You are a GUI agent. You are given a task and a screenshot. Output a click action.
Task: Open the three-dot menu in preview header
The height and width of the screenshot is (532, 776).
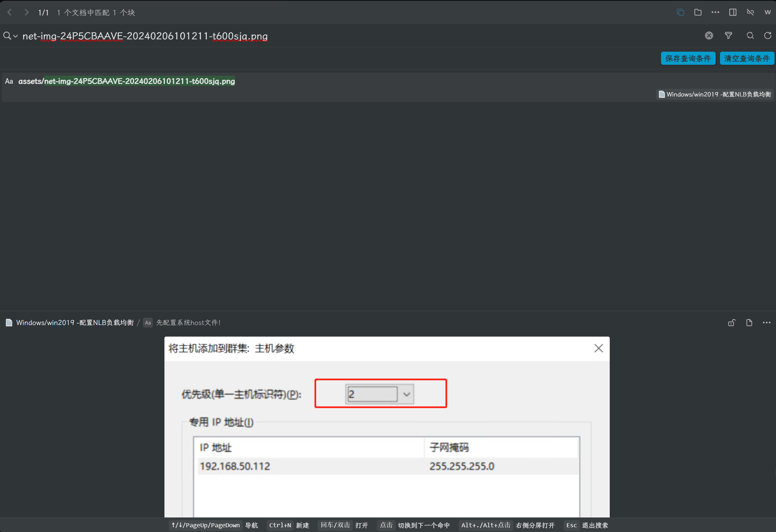[767, 323]
